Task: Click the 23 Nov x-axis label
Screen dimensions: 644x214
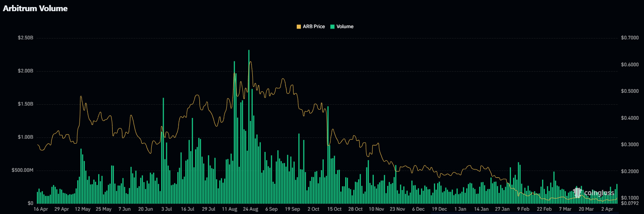Action: pyautogui.click(x=397, y=209)
